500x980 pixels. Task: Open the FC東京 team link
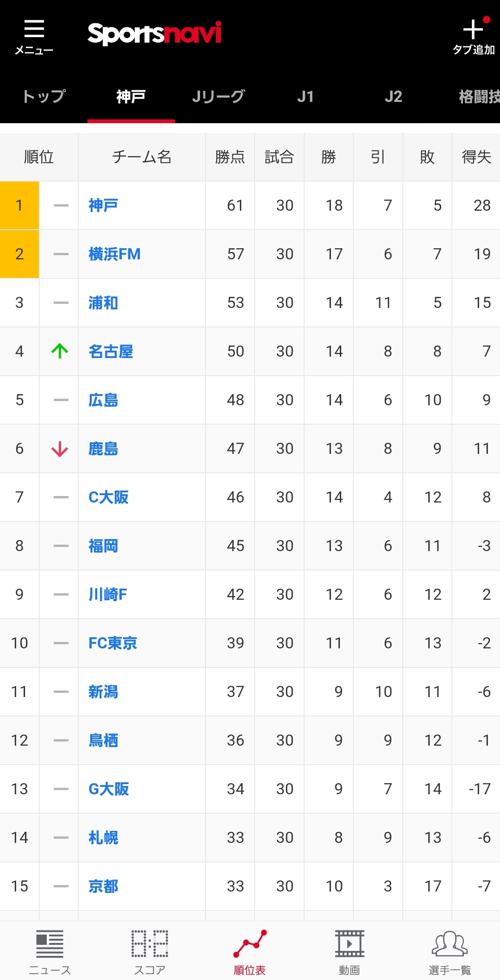click(x=113, y=643)
